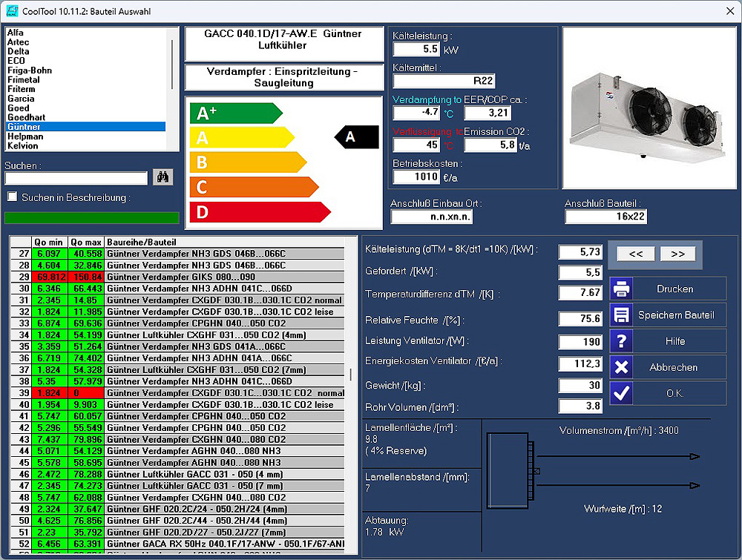Click the Verflüssigung 45 °C field
Image resolution: width=742 pixels, height=560 pixels.
coord(416,145)
